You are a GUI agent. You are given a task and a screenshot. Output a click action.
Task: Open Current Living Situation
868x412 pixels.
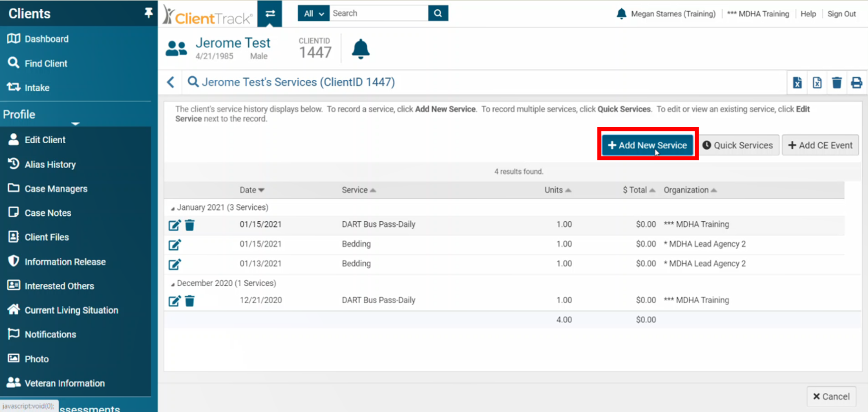pyautogui.click(x=71, y=310)
